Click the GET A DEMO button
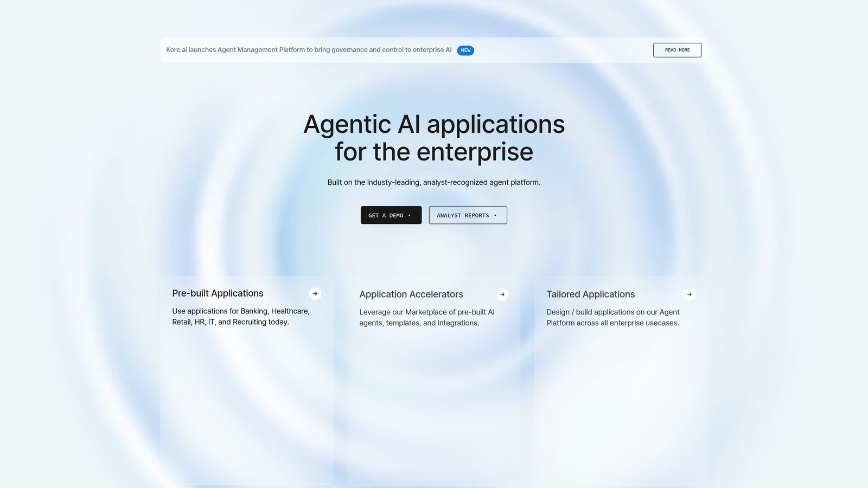Screen dimensions: 868x488 point(391,215)
